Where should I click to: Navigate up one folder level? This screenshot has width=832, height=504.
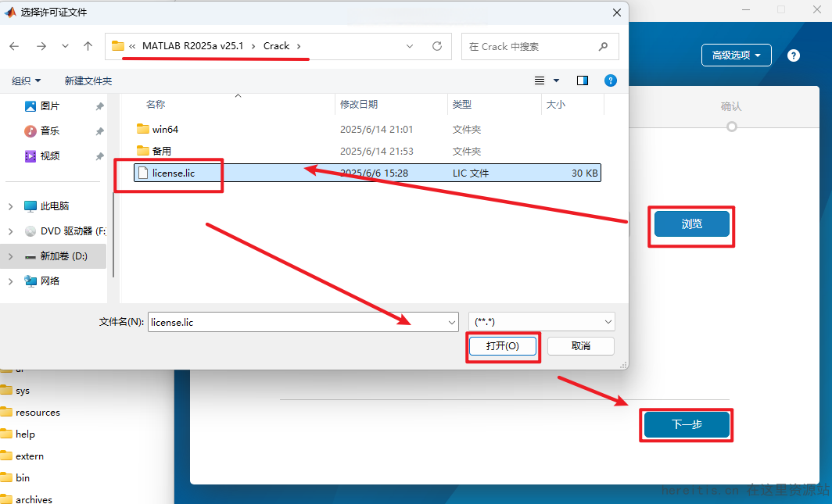point(88,46)
